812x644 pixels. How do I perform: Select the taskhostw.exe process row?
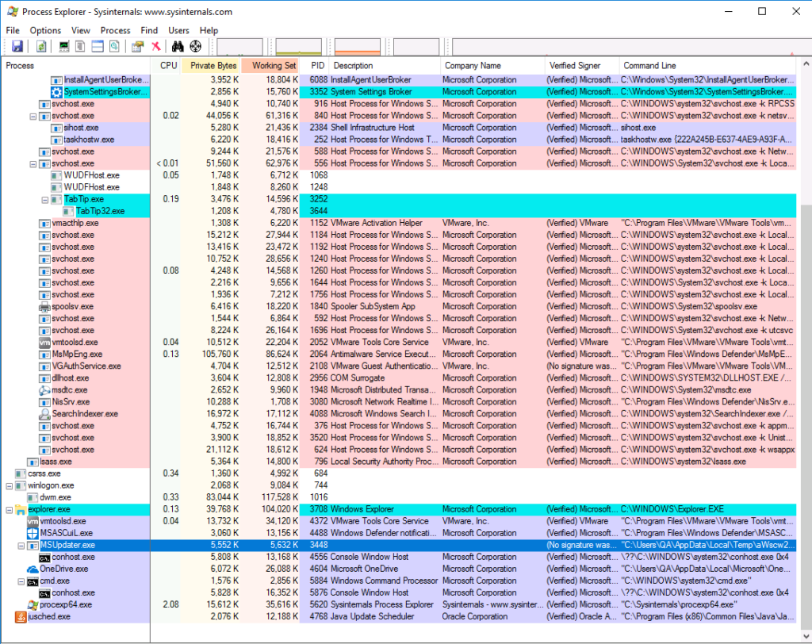click(399, 140)
